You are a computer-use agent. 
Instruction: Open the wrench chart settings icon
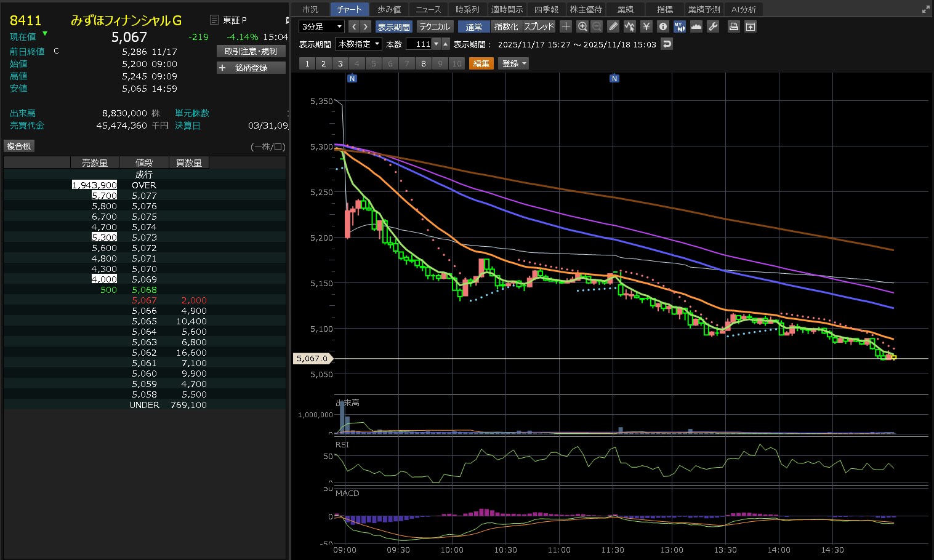(713, 26)
